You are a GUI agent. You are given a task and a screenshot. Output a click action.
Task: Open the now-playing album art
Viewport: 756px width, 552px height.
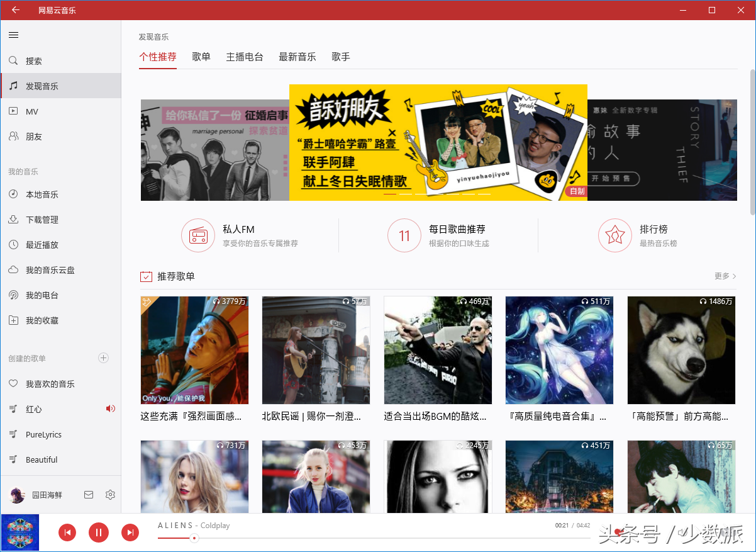[x=20, y=532]
